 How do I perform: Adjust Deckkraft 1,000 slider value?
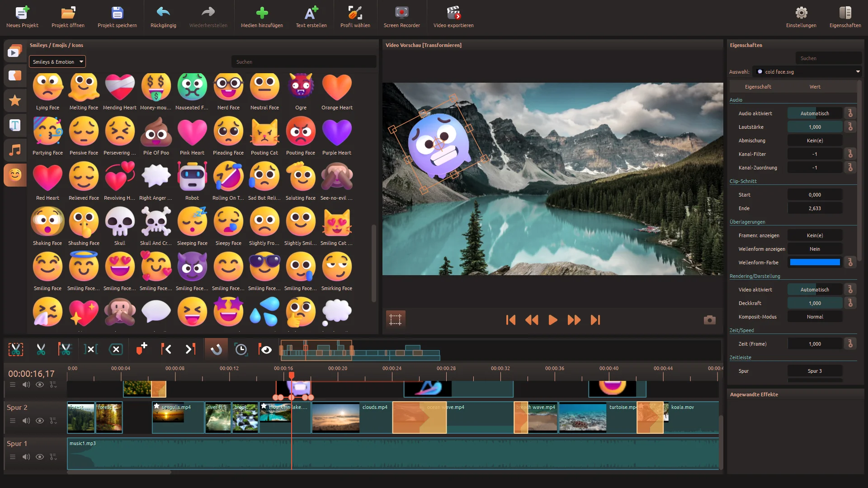pyautogui.click(x=815, y=303)
